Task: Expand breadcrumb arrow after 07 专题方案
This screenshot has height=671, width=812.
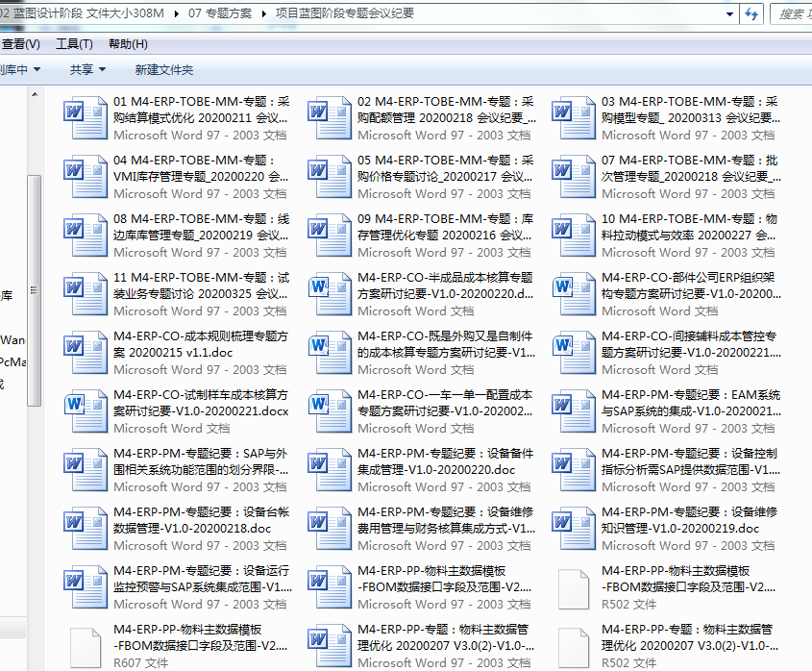Action: pyautogui.click(x=263, y=13)
